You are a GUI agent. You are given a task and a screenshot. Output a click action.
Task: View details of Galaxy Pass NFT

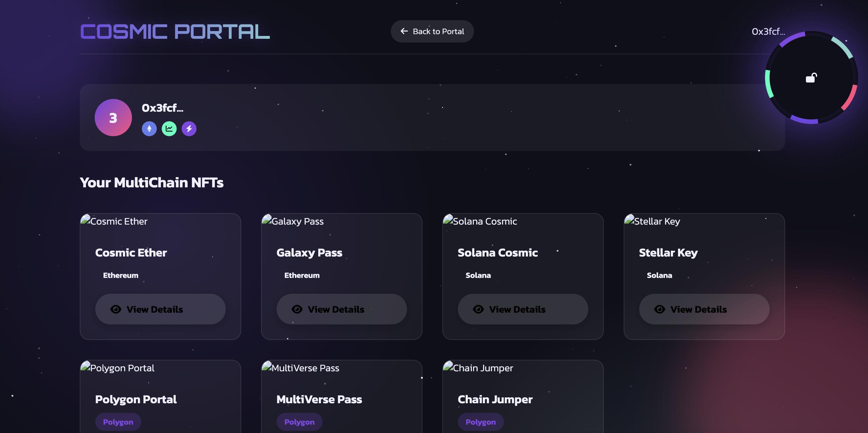click(x=341, y=309)
